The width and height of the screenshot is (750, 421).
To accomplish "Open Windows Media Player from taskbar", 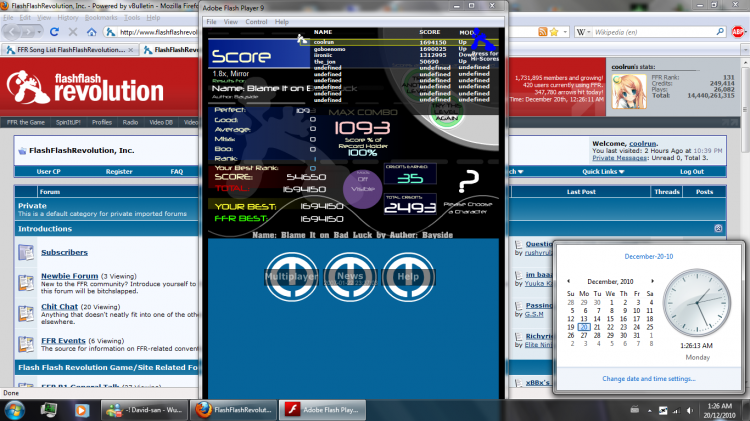I will click(81, 410).
